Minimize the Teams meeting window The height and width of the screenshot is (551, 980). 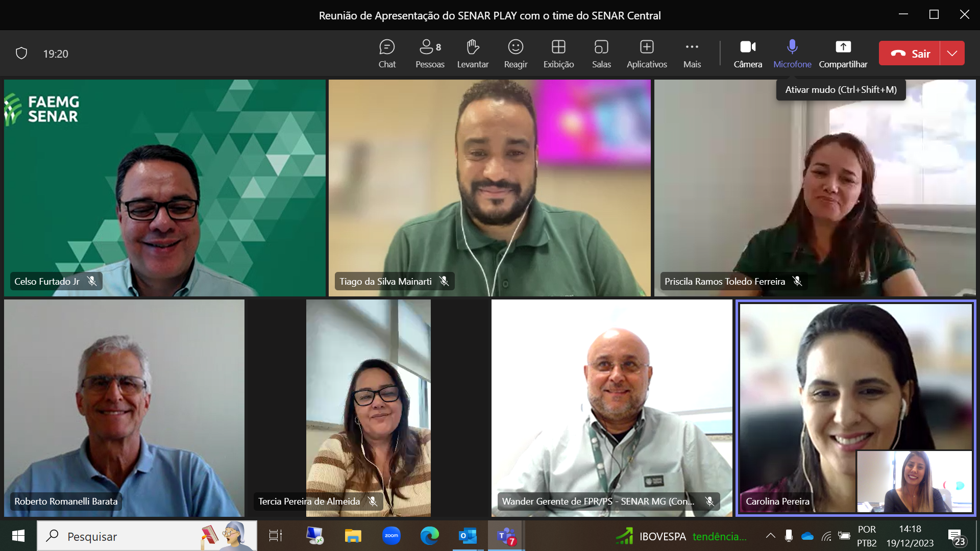pyautogui.click(x=903, y=14)
